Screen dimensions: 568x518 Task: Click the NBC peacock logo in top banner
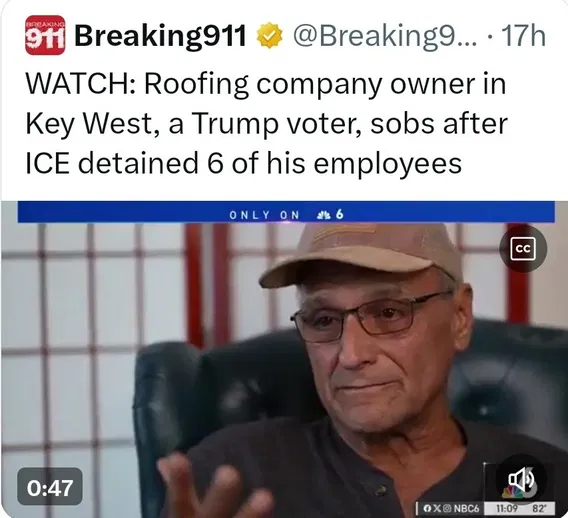click(x=323, y=215)
